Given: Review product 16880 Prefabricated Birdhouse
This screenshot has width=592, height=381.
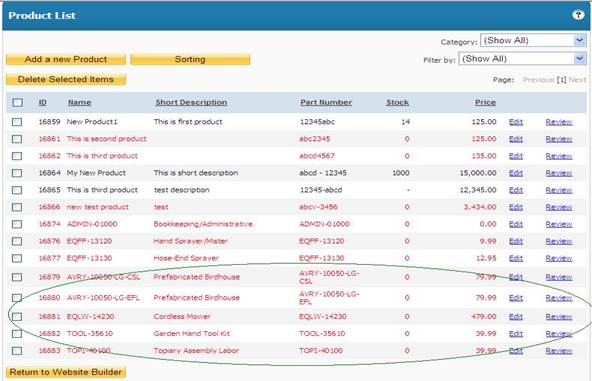Looking at the screenshot, I should [559, 298].
